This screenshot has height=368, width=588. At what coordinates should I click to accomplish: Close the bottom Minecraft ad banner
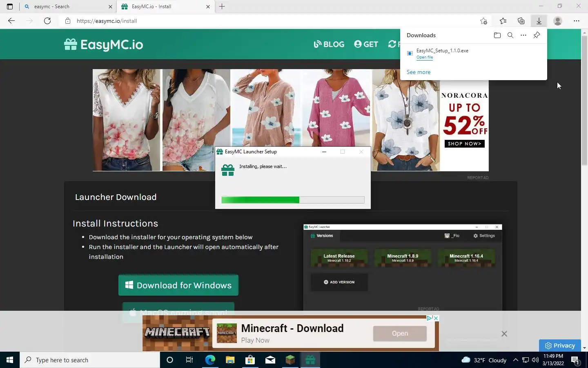coord(504,334)
